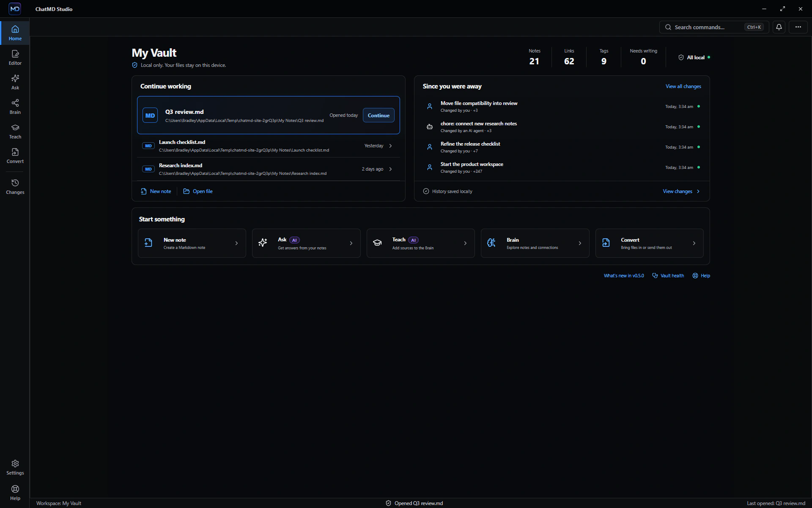This screenshot has width=812, height=508.
Task: Click Opened Q3 review.md status message
Action: 414,503
